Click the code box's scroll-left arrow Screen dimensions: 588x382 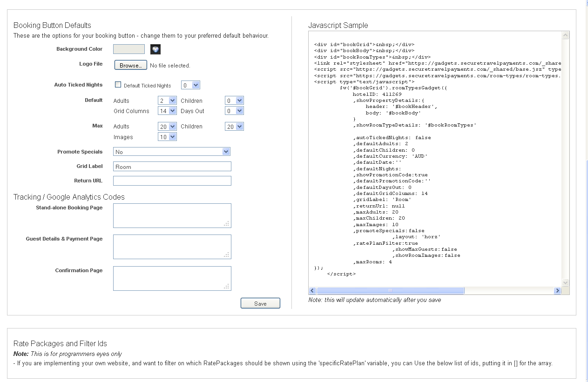point(313,291)
